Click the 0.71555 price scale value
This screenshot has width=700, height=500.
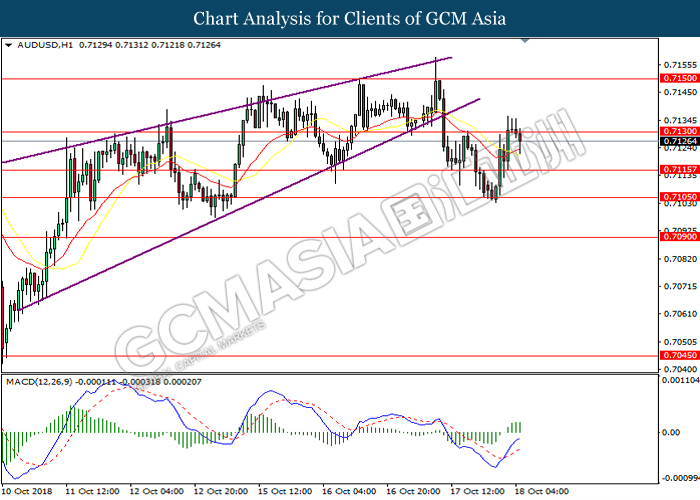point(680,65)
